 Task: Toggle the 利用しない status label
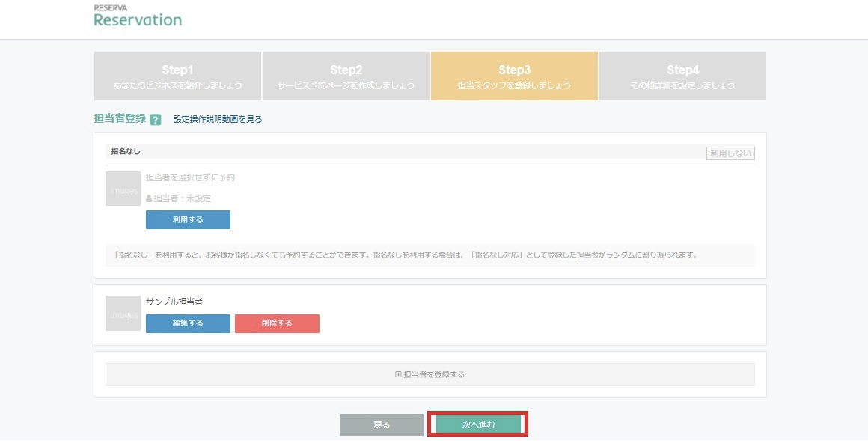(730, 153)
